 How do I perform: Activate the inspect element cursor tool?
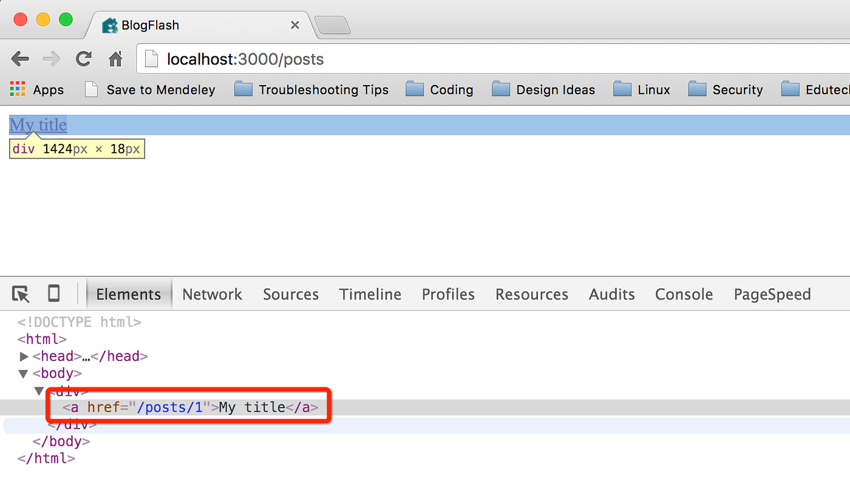[21, 295]
